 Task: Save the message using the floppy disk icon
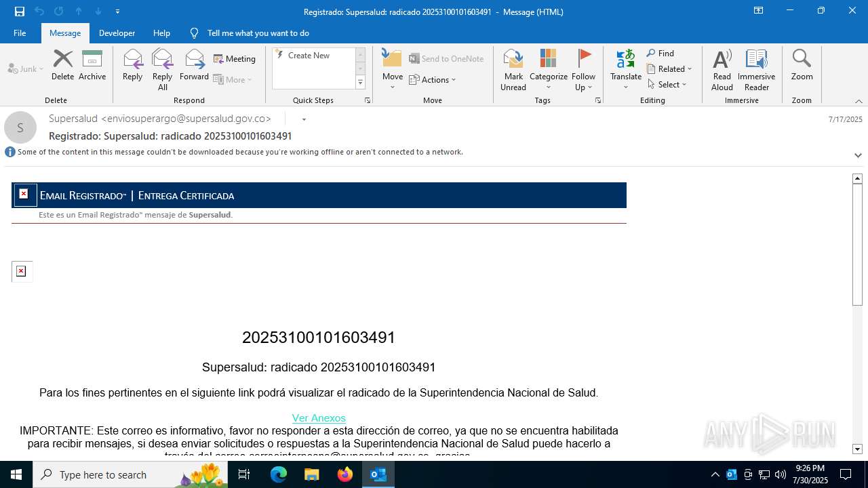pyautogui.click(x=20, y=12)
